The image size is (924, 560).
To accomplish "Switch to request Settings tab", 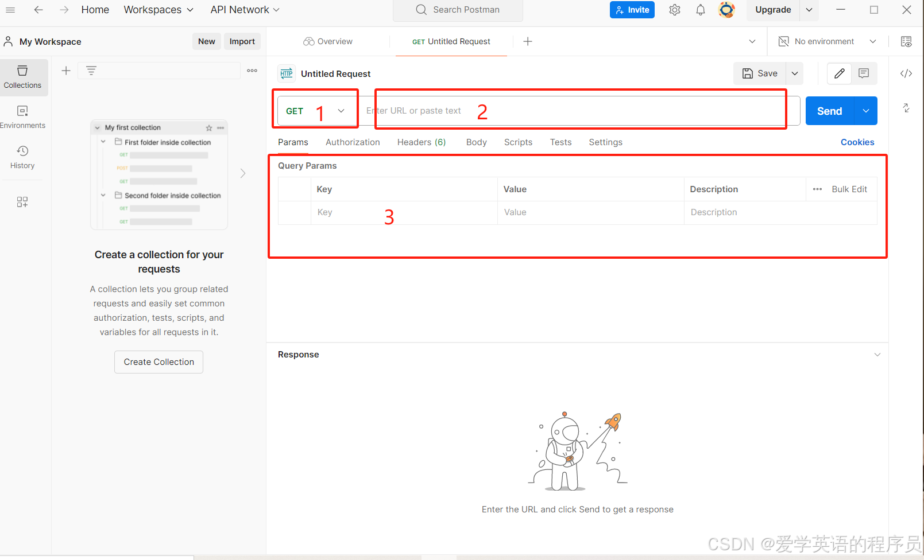I will coord(605,142).
